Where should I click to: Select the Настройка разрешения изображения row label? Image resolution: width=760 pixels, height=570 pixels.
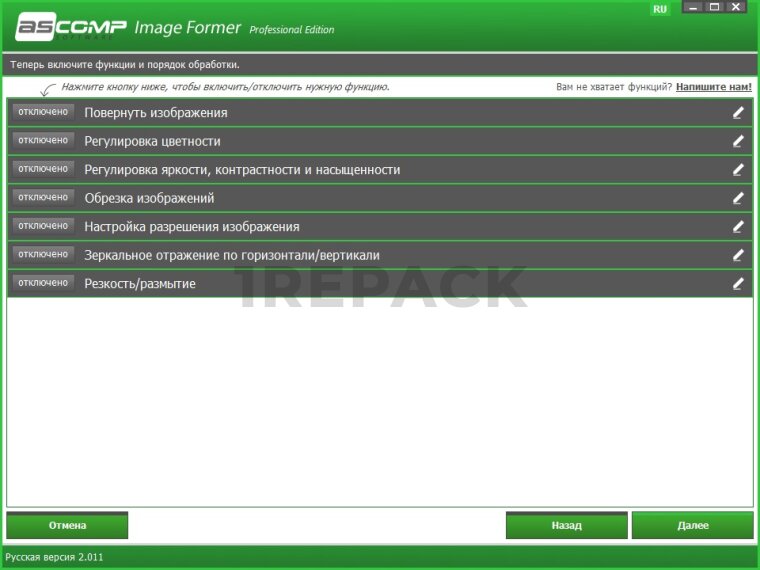tap(191, 227)
